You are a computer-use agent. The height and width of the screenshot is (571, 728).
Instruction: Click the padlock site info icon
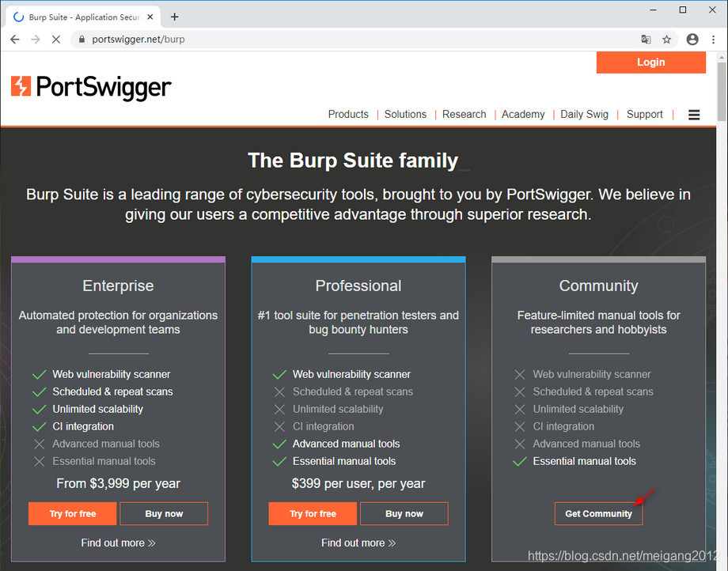click(x=82, y=40)
